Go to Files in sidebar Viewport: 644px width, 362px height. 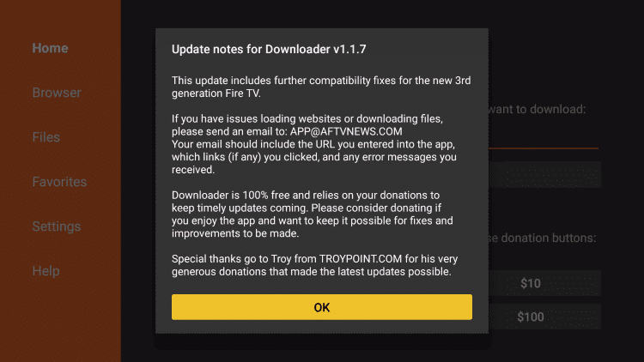(x=46, y=137)
